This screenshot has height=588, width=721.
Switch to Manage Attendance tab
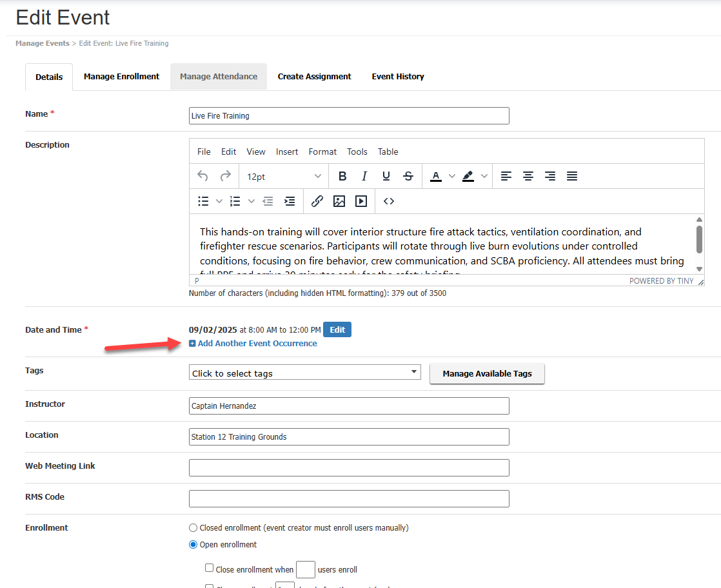219,76
